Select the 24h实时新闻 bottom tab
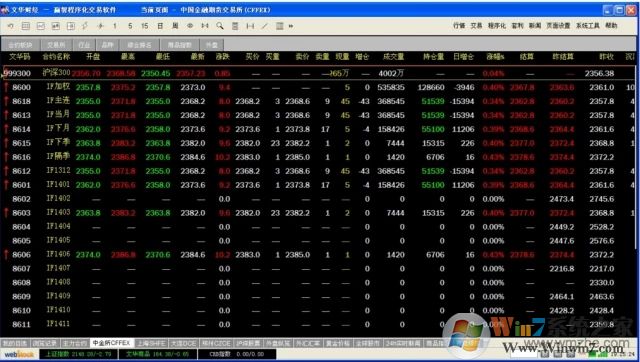 pos(403,343)
